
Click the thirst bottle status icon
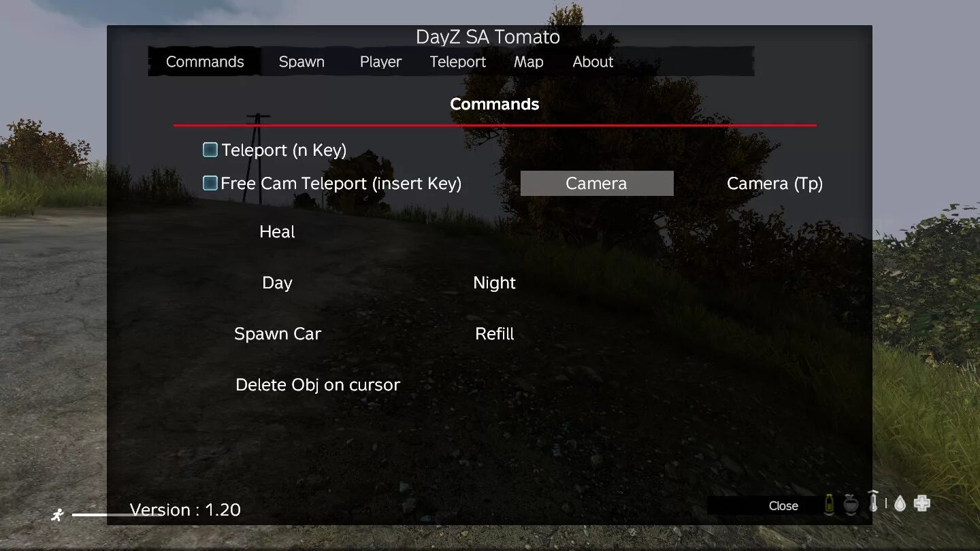(x=829, y=504)
